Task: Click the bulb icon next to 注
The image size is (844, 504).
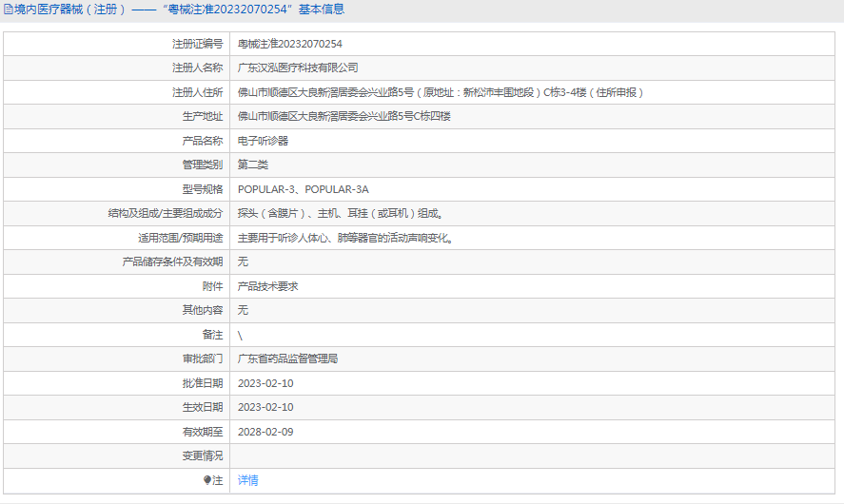Action: pyautogui.click(x=207, y=480)
